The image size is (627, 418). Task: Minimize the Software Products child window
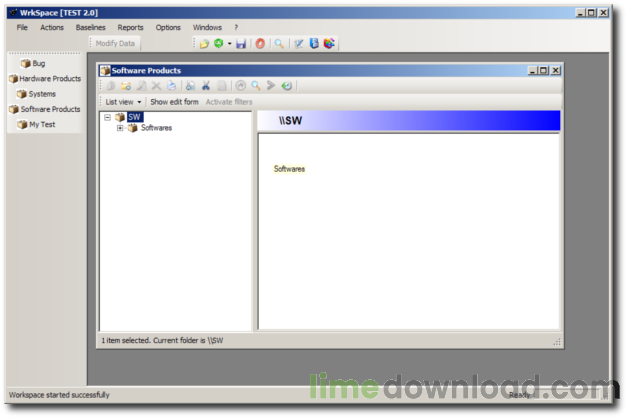point(533,71)
